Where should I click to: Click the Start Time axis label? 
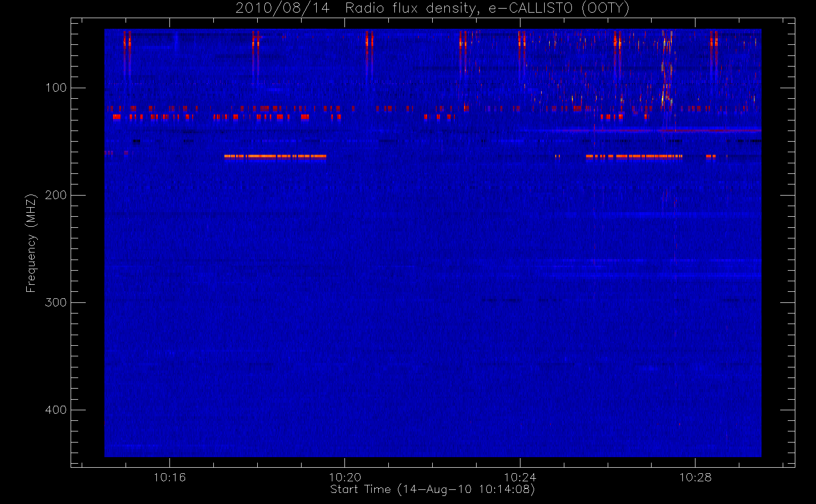(432, 489)
